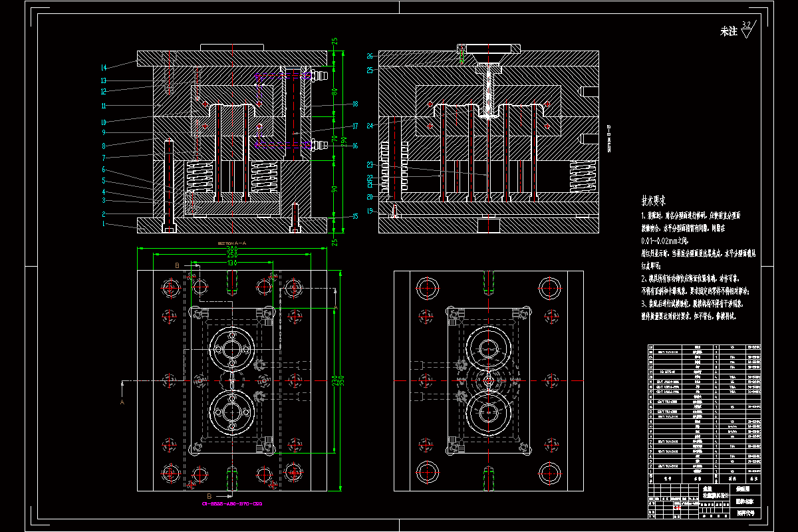The width and height of the screenshot is (798, 532).
Task: Select part balloon number 23
Action: tap(370, 164)
